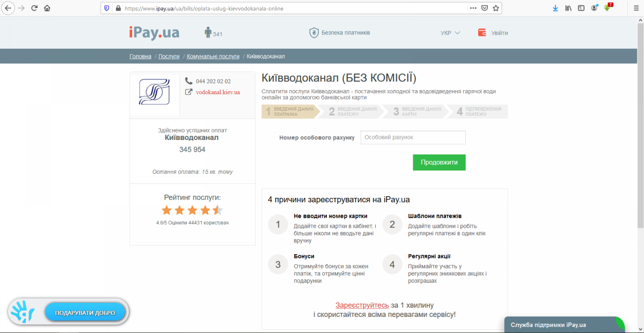The image size is (644, 333).
Task: Click the Регулярні акції heading
Action: tap(429, 256)
